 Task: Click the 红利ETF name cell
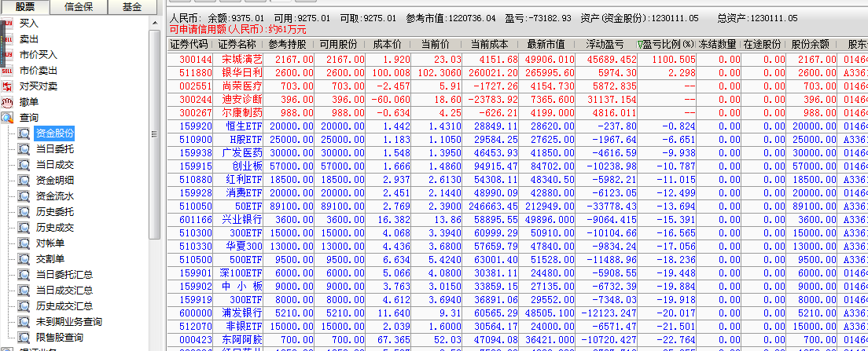click(x=242, y=180)
